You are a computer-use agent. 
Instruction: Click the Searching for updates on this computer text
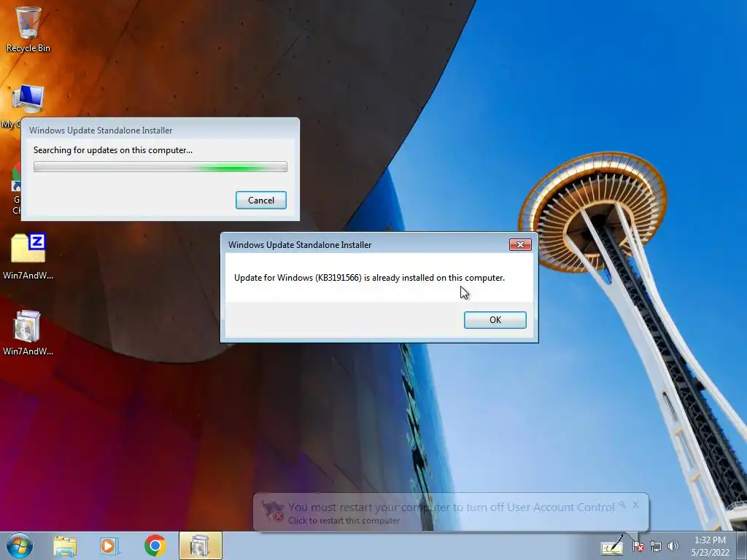(113, 150)
